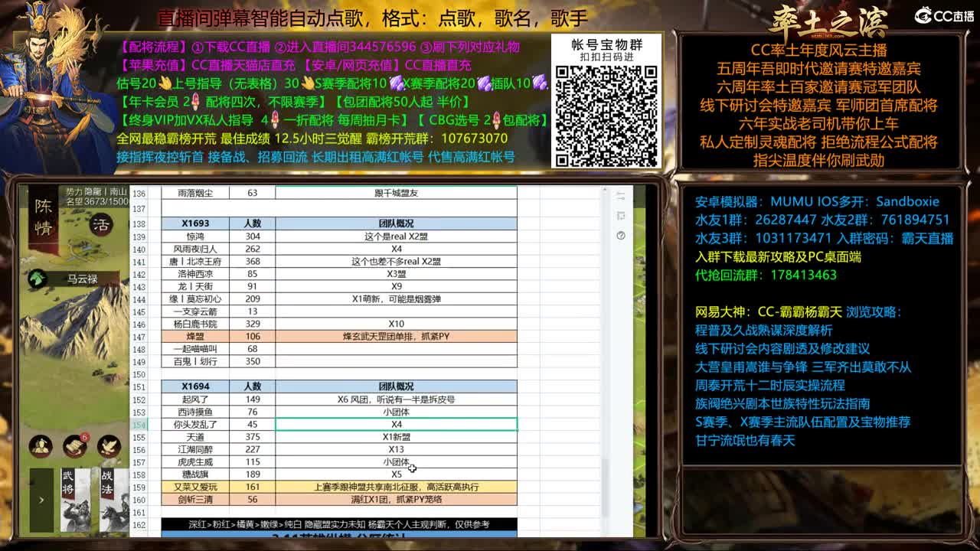Select cell 龙丨天衙
The image size is (980, 551).
(x=195, y=286)
